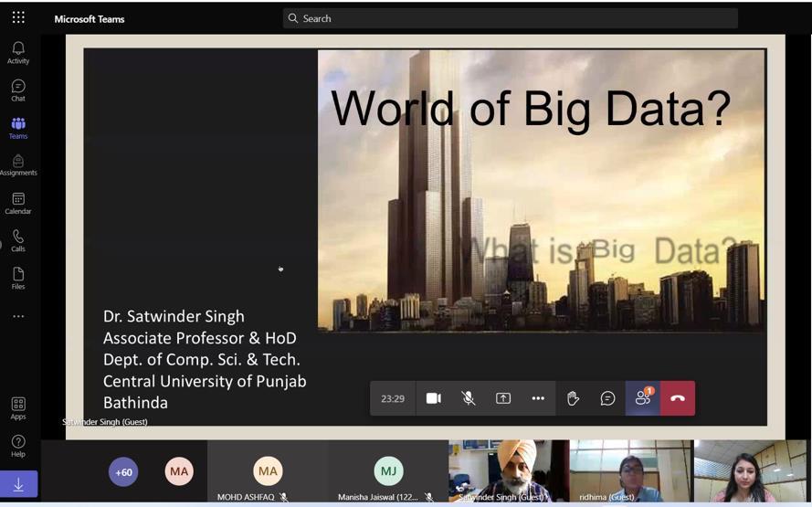Open Files in the sidebar
Image resolution: width=812 pixels, height=507 pixels.
pos(18,279)
